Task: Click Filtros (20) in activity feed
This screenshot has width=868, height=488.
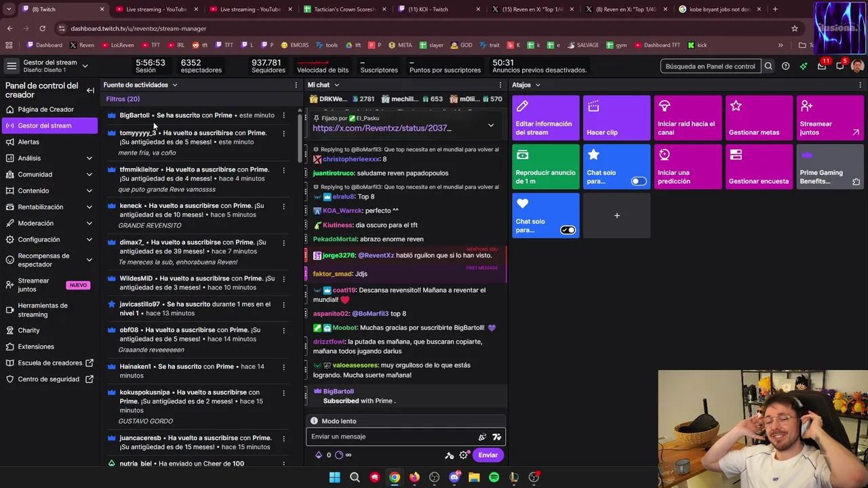Action: (123, 99)
